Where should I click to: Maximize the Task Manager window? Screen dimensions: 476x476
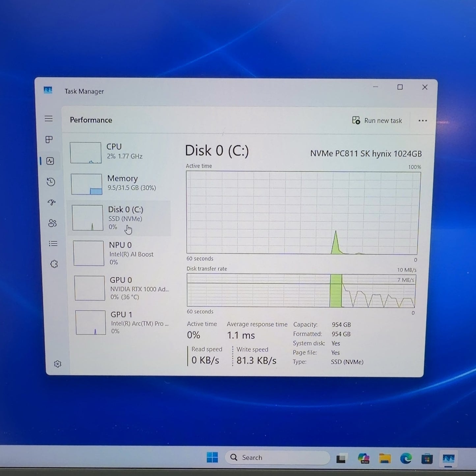tap(400, 87)
